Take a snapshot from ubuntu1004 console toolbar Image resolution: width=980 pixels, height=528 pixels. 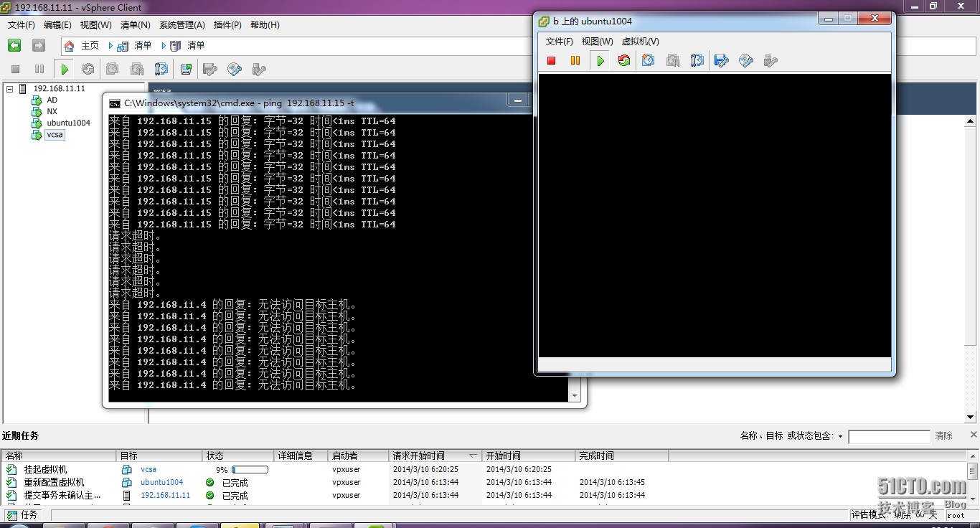(649, 60)
